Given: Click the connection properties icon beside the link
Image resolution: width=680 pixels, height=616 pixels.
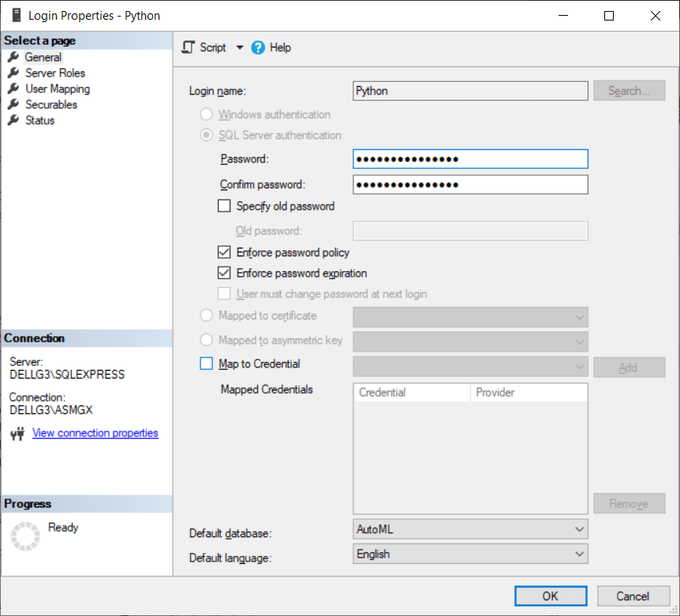Looking at the screenshot, I should click(17, 433).
